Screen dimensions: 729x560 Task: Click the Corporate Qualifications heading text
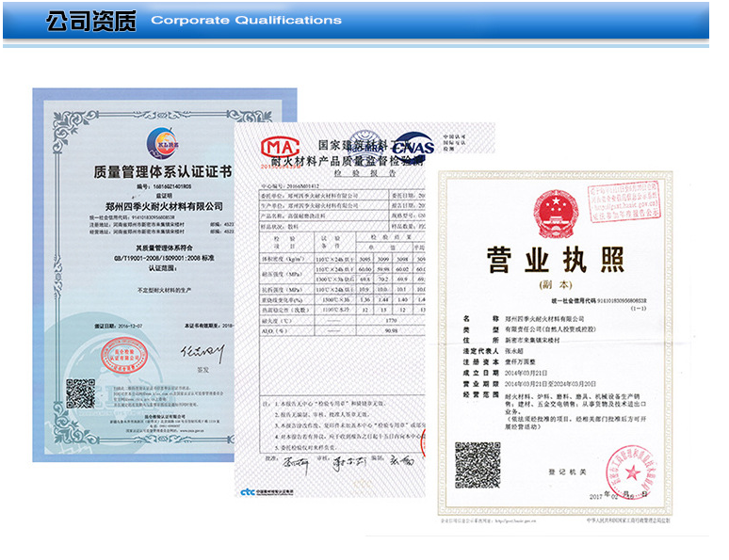click(246, 21)
